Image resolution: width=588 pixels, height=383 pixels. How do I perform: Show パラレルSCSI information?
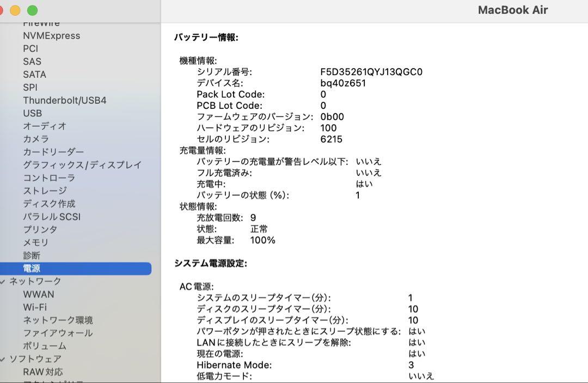point(52,217)
